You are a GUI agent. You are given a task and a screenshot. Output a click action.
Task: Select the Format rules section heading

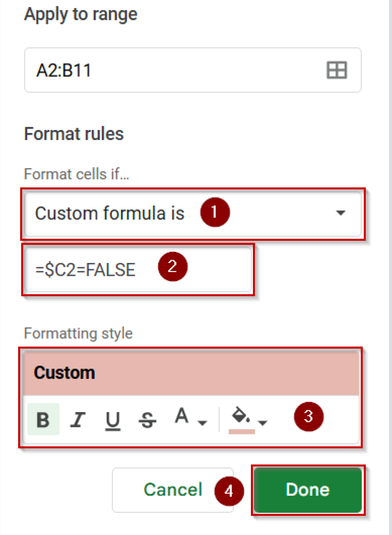click(74, 133)
